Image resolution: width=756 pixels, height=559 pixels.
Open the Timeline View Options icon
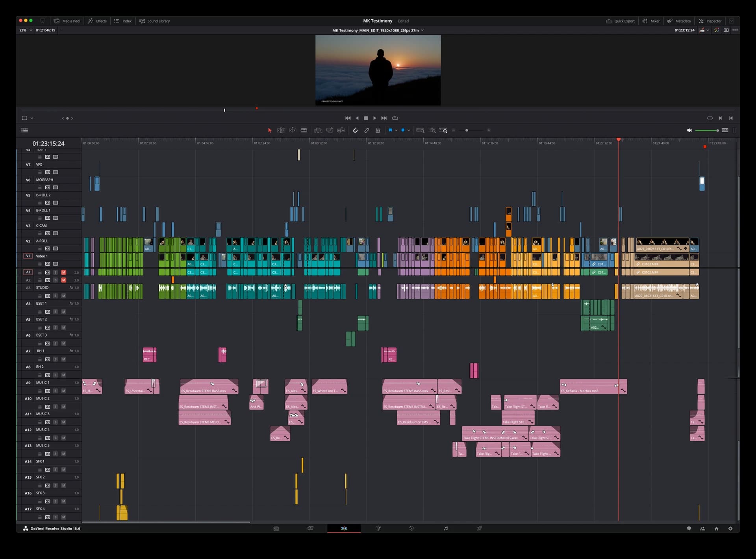24,130
